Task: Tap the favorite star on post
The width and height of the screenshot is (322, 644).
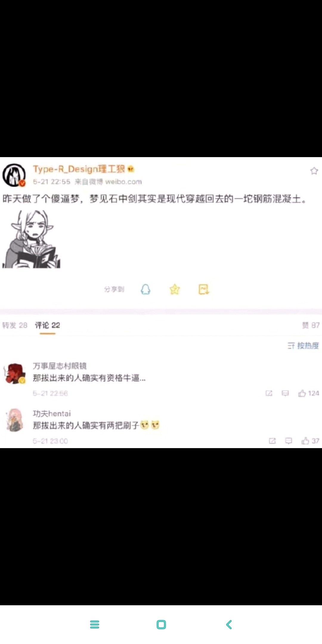Action: pyautogui.click(x=314, y=171)
